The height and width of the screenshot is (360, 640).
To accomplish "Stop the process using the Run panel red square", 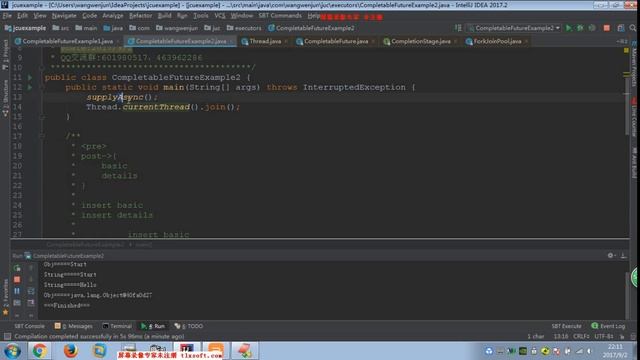I will coord(17,280).
